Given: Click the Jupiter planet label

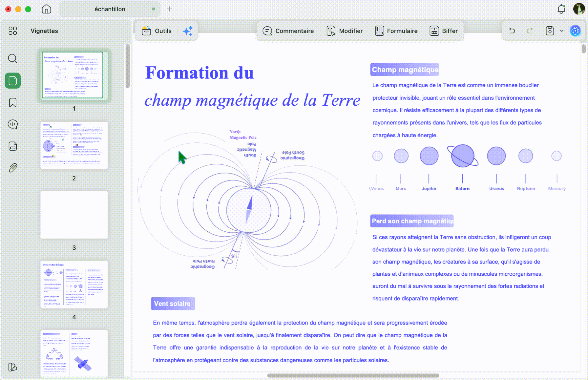Looking at the screenshot, I should pos(429,189).
